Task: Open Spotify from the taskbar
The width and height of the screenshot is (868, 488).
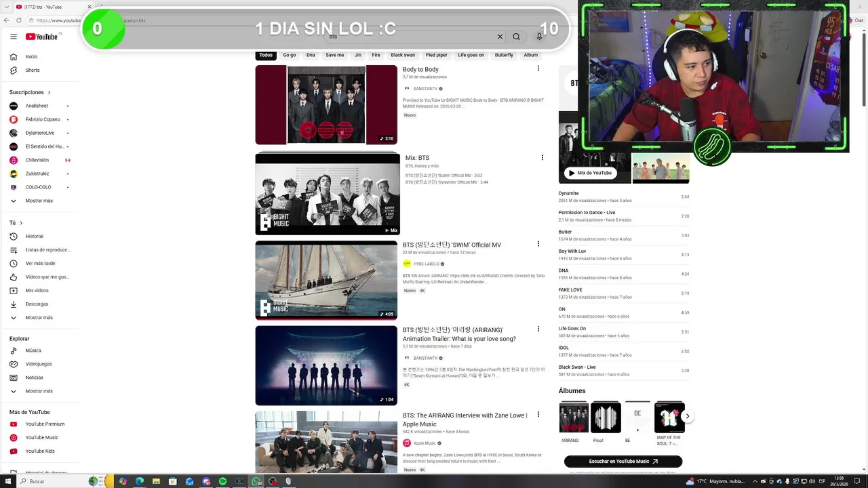Action: pyautogui.click(x=223, y=481)
